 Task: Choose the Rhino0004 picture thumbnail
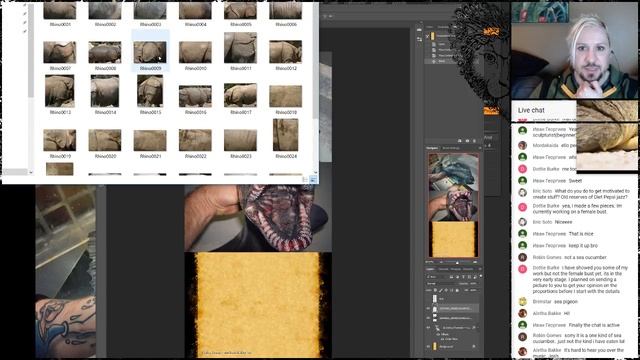click(195, 10)
